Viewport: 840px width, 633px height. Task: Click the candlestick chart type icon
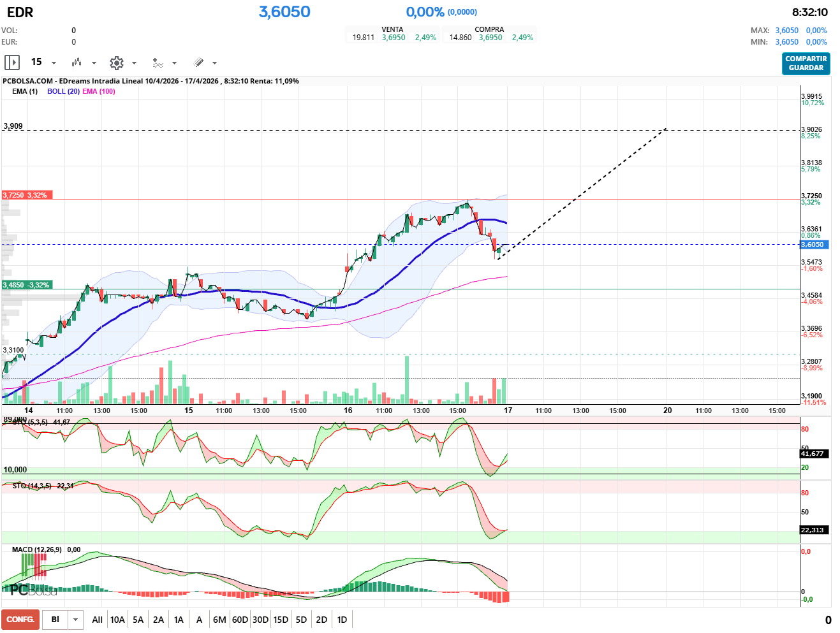pos(77,62)
